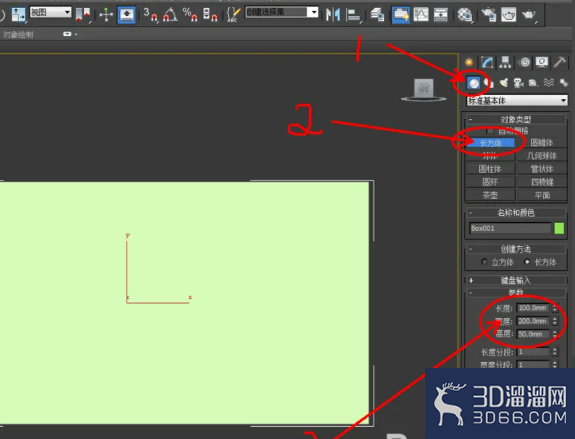This screenshot has height=439, width=575.
Task: Click the 茶壶 button
Action: tap(490, 195)
